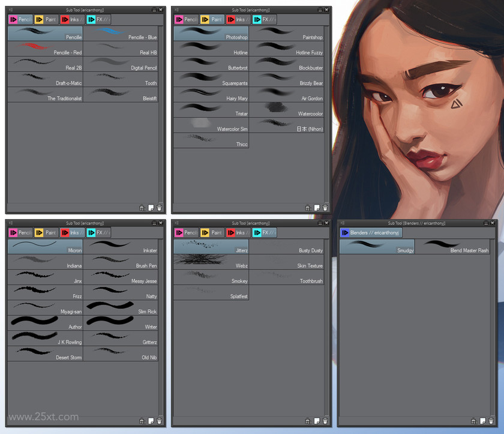Delete sub tool in Blenders panel

click(491, 421)
